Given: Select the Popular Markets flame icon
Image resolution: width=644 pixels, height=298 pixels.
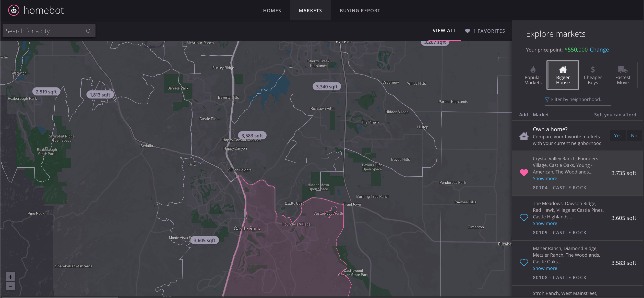Looking at the screenshot, I should [x=533, y=69].
